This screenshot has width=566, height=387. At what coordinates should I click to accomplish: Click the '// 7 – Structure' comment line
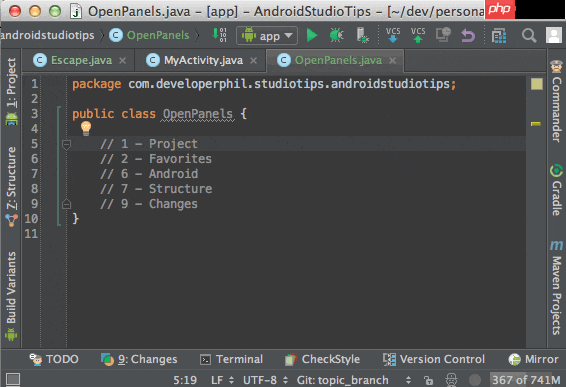156,189
